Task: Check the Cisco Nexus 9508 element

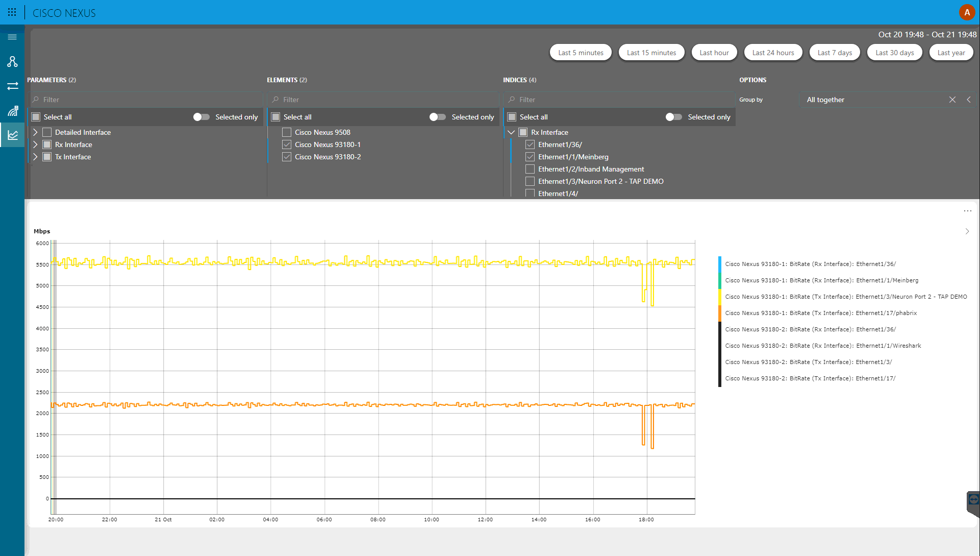Action: point(287,132)
